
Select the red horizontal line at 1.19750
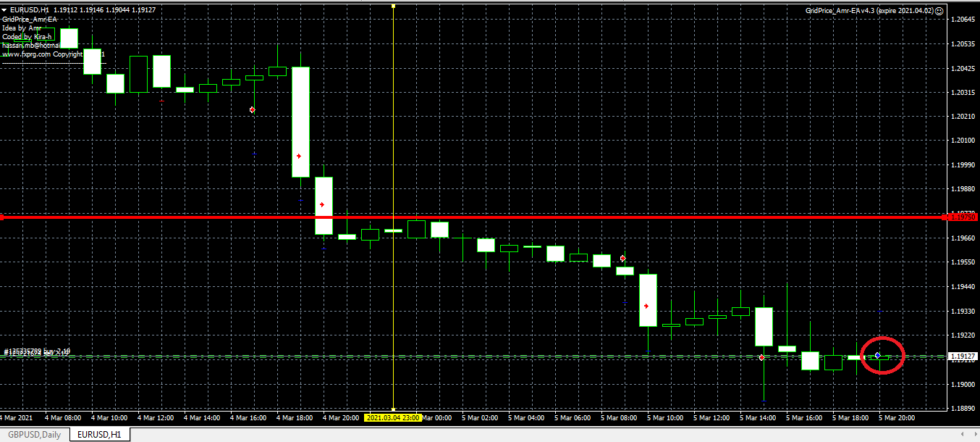point(579,217)
